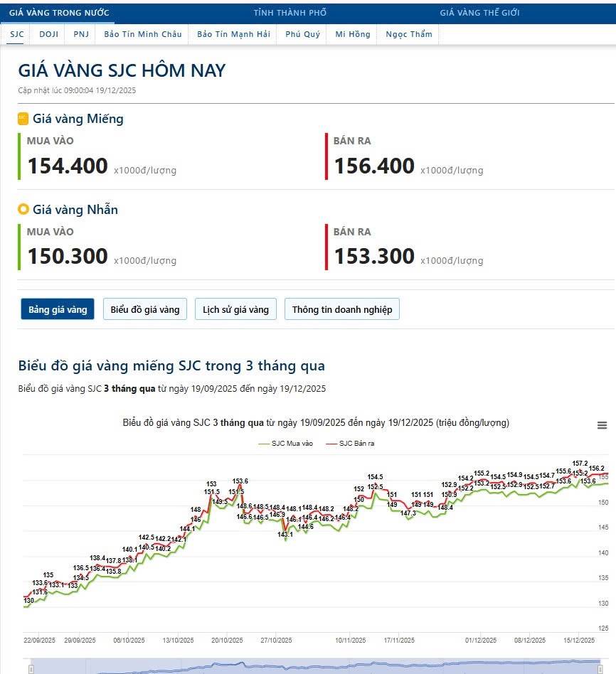616x674 pixels.
Task: Open Lịch sử giá vàng history
Action: (x=235, y=309)
